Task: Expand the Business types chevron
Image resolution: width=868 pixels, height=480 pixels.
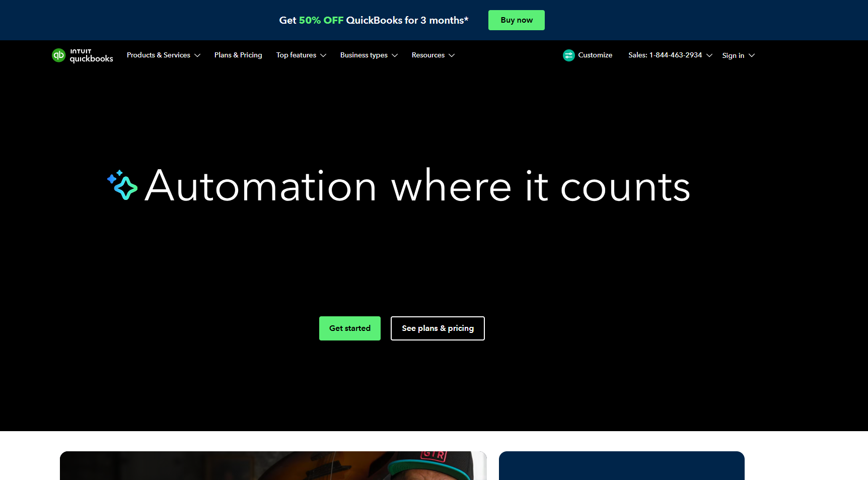Action: 395,55
